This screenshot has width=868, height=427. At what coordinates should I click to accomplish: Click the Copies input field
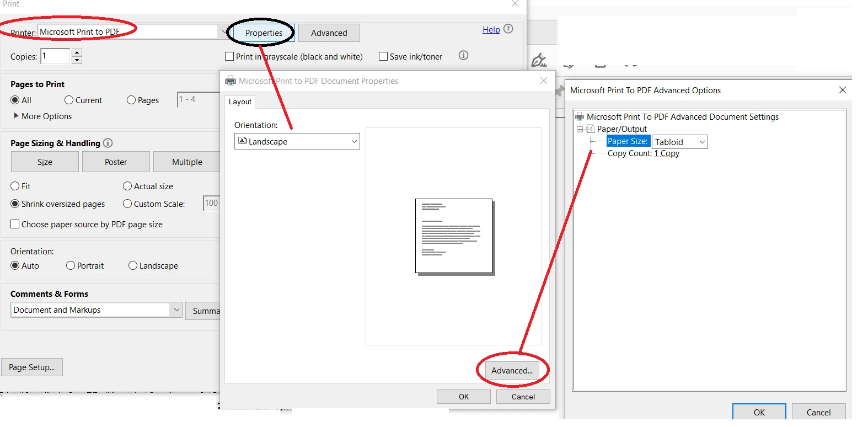point(55,56)
